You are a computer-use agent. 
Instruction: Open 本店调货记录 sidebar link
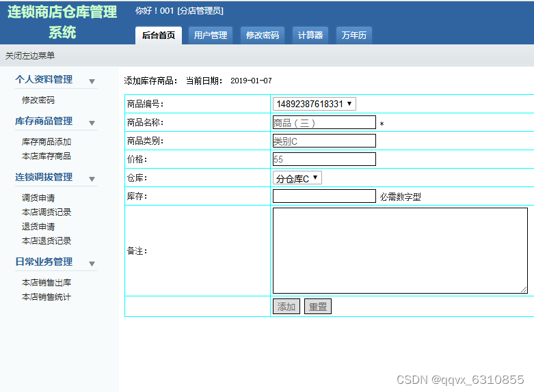point(46,212)
